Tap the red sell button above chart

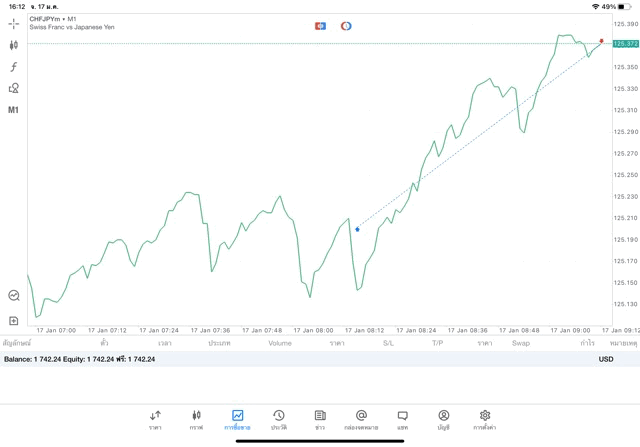tap(320, 25)
